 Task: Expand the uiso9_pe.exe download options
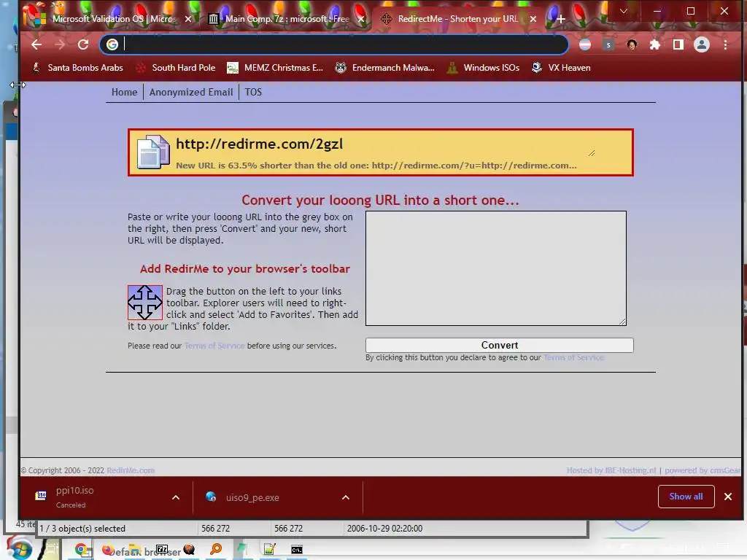345,497
